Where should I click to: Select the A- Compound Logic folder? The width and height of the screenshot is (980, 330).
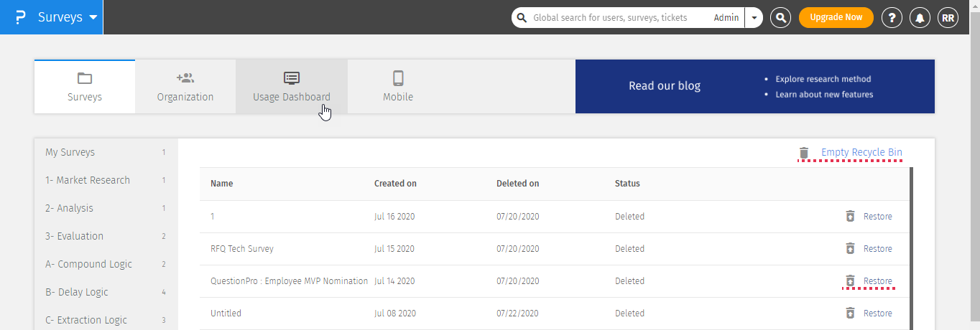pos(88,264)
